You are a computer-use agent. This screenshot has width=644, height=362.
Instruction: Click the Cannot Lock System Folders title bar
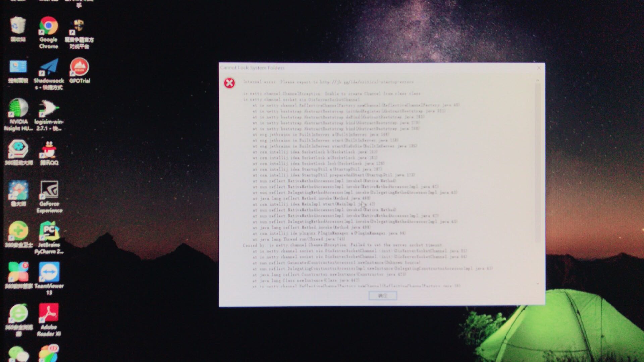[369, 68]
